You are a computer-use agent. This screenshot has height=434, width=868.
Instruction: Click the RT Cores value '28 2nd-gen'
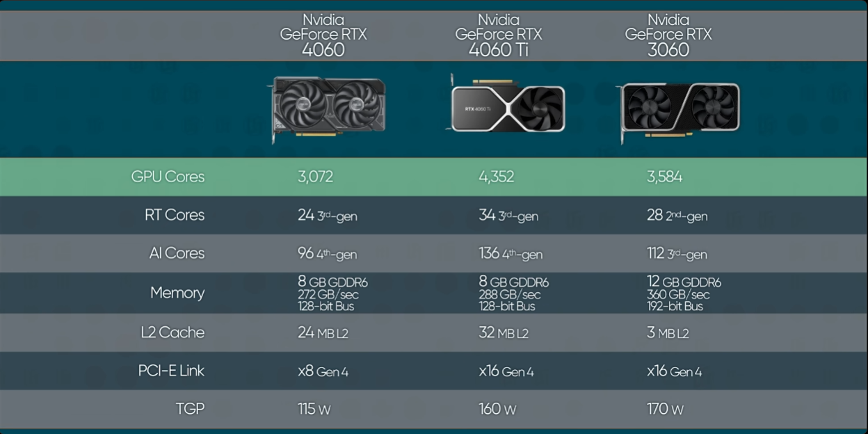click(x=677, y=216)
